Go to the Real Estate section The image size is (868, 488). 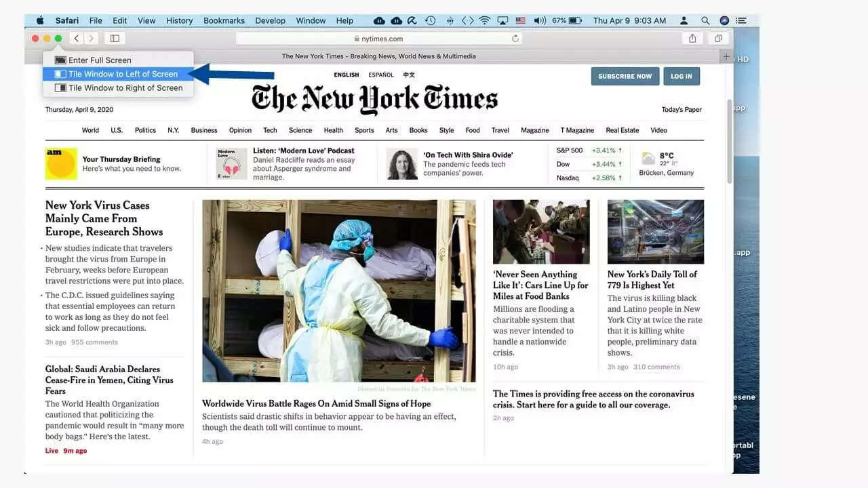point(623,130)
